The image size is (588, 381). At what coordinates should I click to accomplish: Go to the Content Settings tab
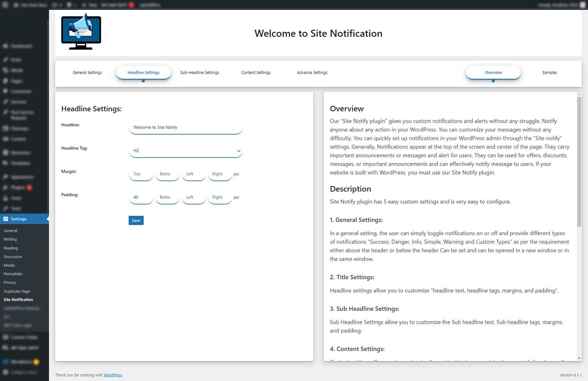[x=256, y=73]
